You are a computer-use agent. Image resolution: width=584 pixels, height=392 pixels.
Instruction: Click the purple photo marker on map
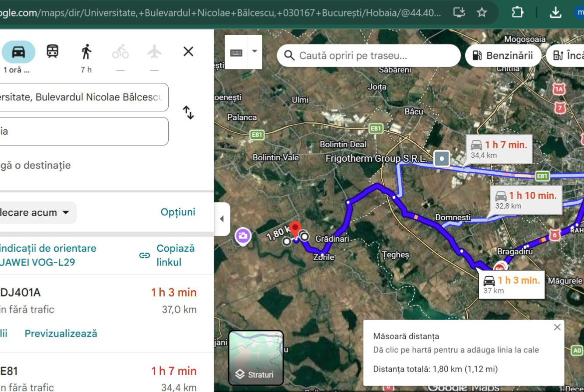[243, 236]
